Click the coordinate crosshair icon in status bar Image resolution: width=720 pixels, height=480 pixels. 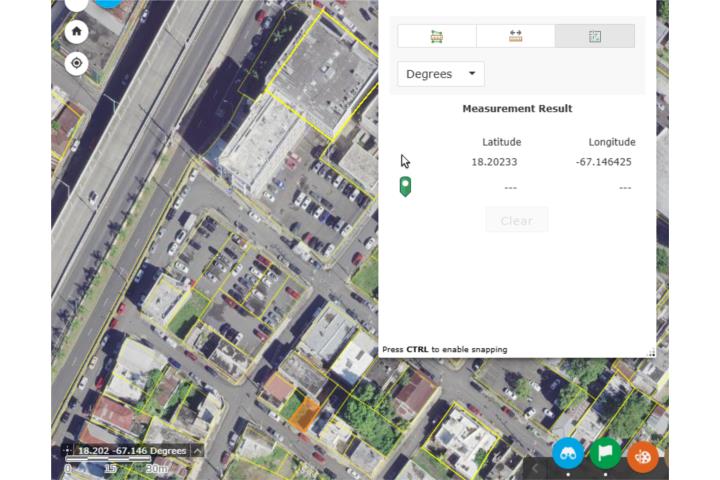click(x=67, y=451)
